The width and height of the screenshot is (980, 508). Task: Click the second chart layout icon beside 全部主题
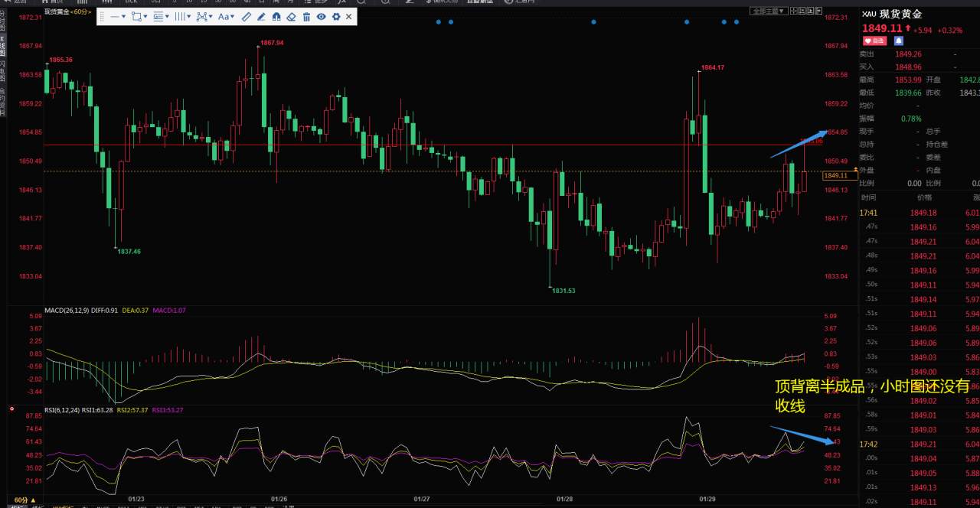pyautogui.click(x=802, y=11)
